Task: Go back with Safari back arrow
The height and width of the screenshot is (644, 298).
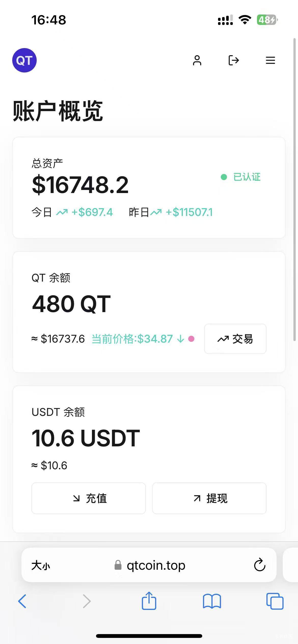Action: [x=22, y=601]
